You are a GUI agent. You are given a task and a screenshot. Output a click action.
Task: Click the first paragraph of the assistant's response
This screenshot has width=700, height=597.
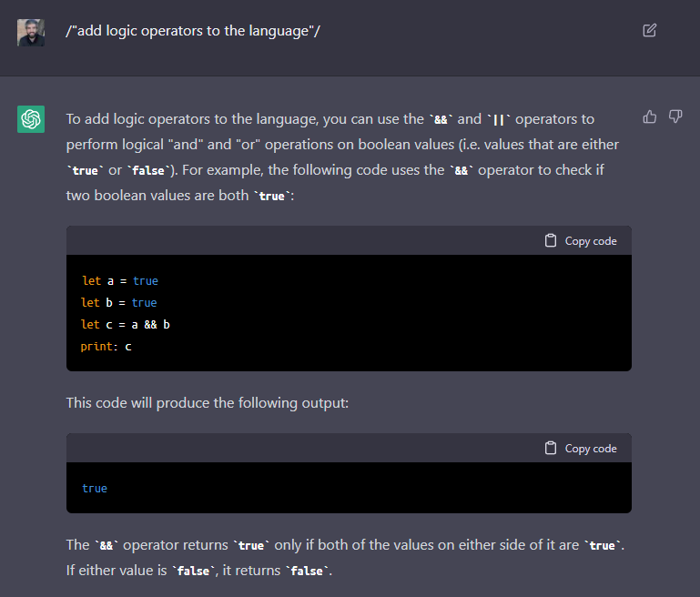342,157
